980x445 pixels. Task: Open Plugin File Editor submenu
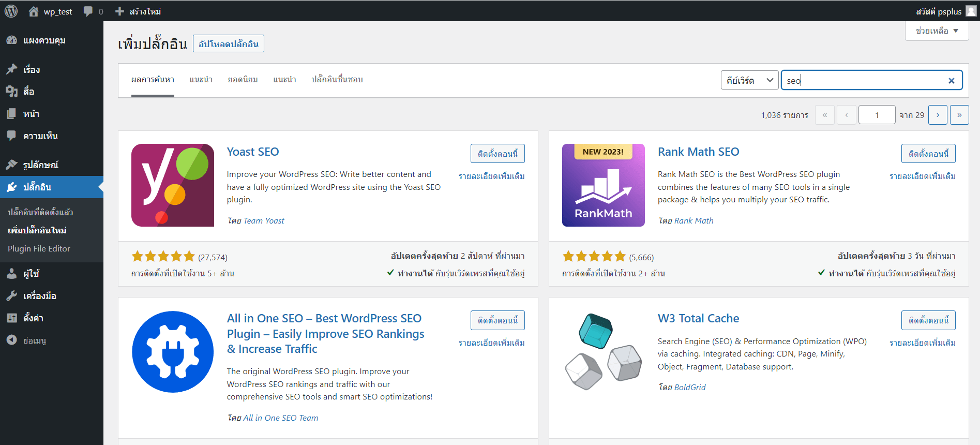(39, 248)
